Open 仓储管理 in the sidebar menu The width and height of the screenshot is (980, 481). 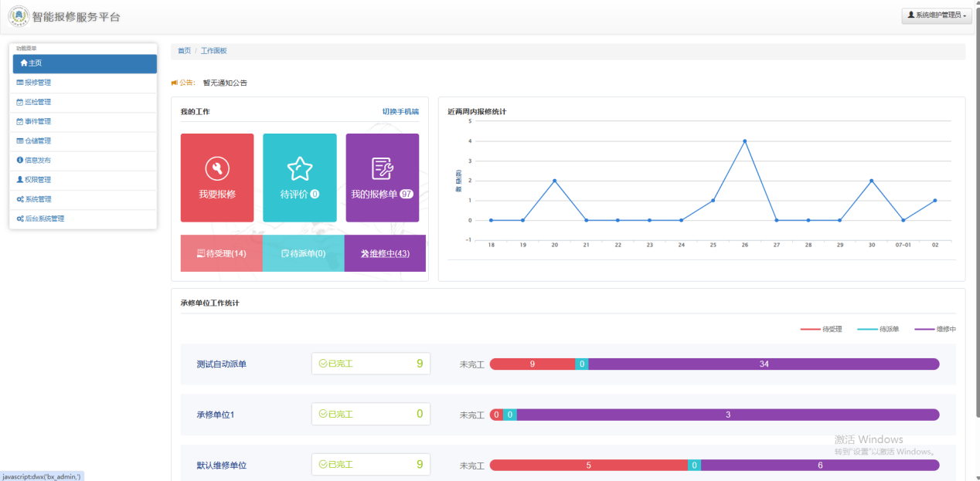[x=85, y=141]
